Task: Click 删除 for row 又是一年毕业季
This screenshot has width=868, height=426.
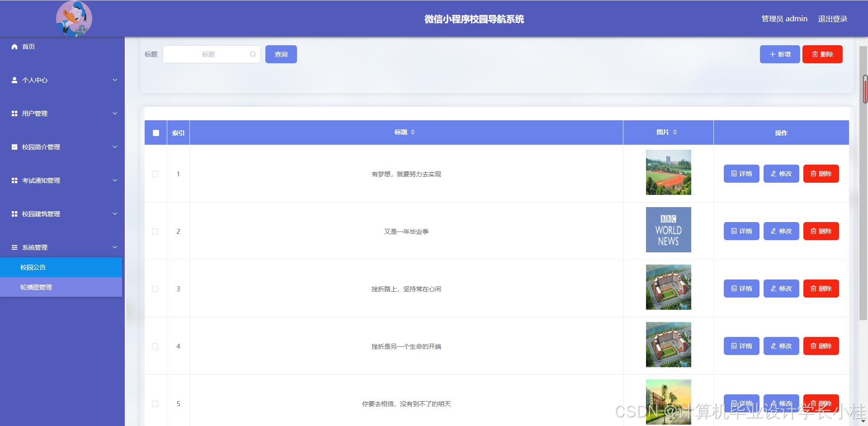Action: pyautogui.click(x=821, y=231)
